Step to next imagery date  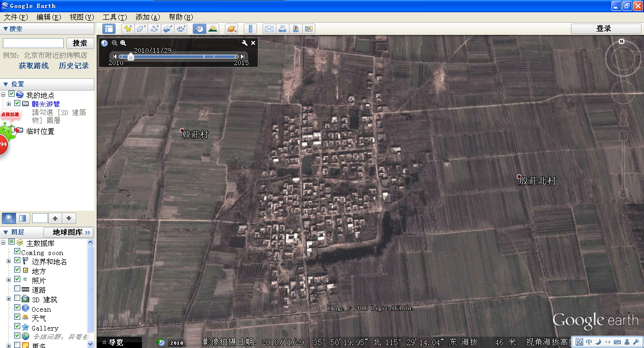242,57
